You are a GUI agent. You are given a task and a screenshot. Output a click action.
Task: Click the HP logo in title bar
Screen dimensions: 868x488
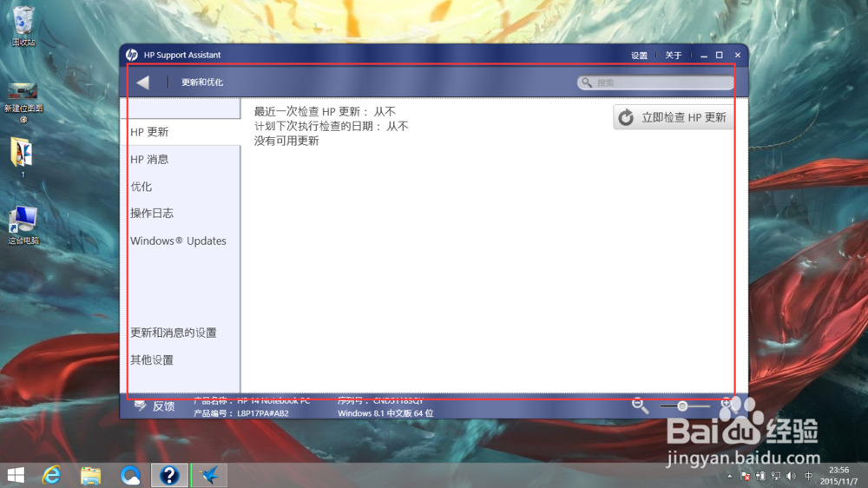point(132,55)
